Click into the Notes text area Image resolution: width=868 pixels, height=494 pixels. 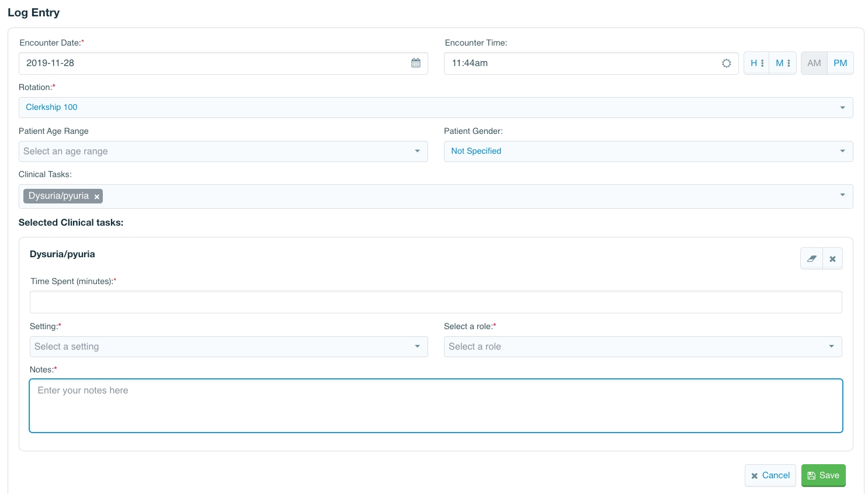[435, 406]
